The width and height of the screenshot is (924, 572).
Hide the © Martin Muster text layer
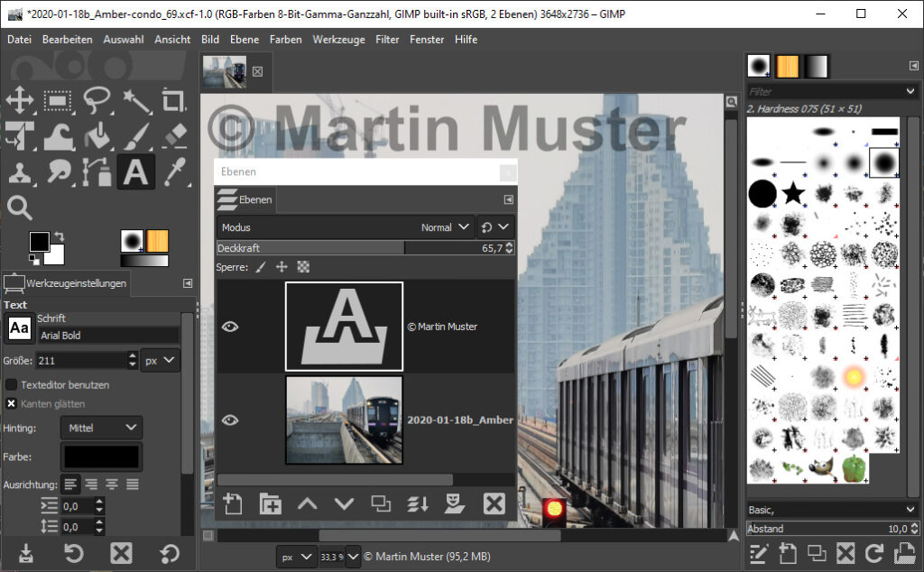coord(230,327)
